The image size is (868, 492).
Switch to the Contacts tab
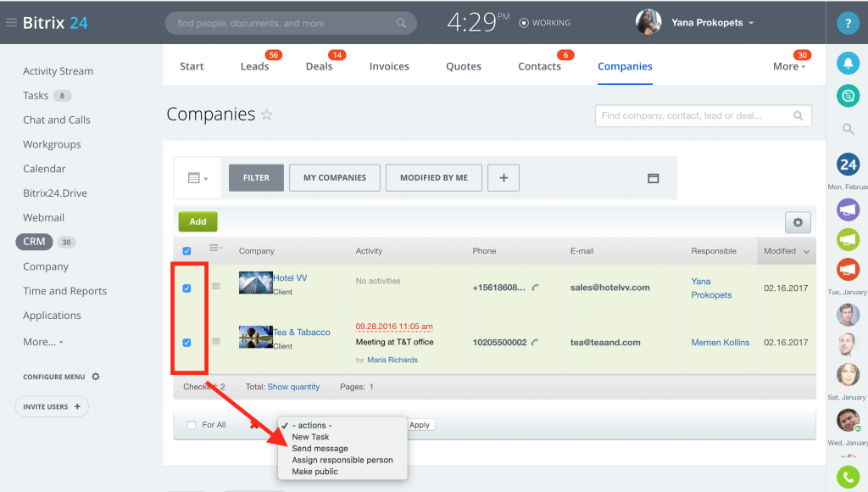coord(540,66)
